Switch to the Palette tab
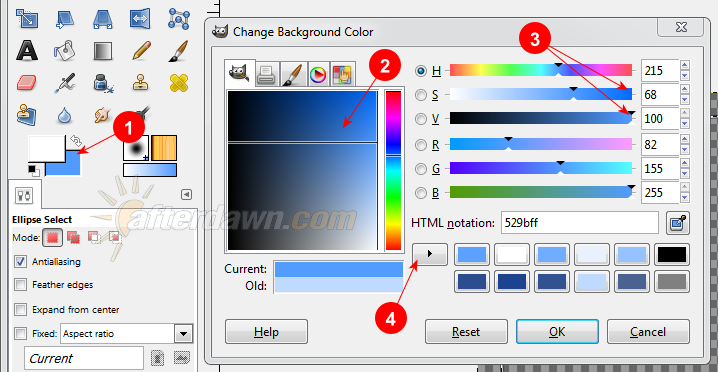The image size is (718, 372). tap(342, 75)
